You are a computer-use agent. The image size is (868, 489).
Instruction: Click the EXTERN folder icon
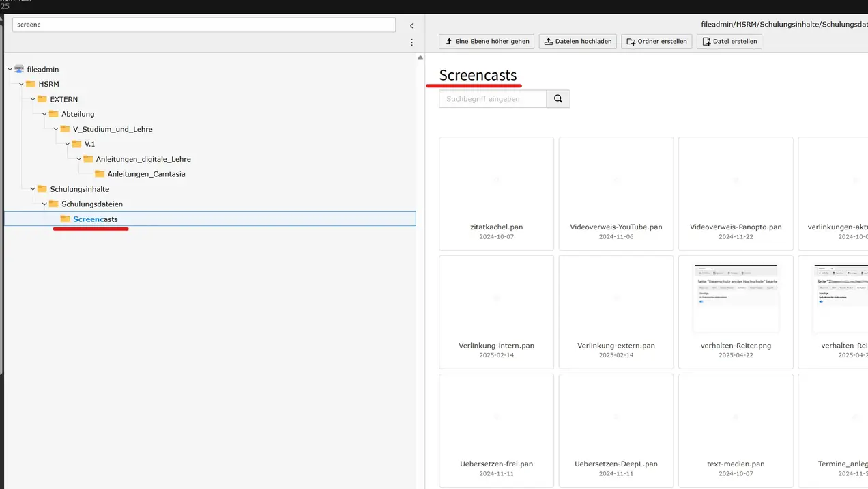pos(42,99)
